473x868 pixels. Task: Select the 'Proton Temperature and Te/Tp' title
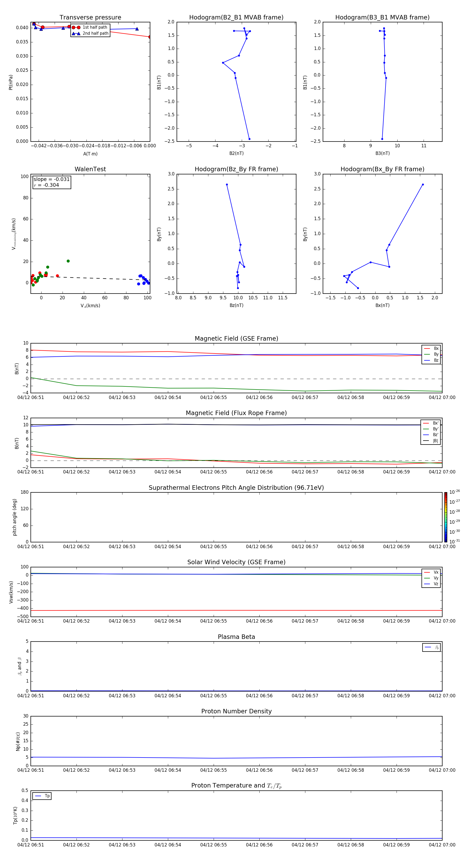(x=236, y=786)
